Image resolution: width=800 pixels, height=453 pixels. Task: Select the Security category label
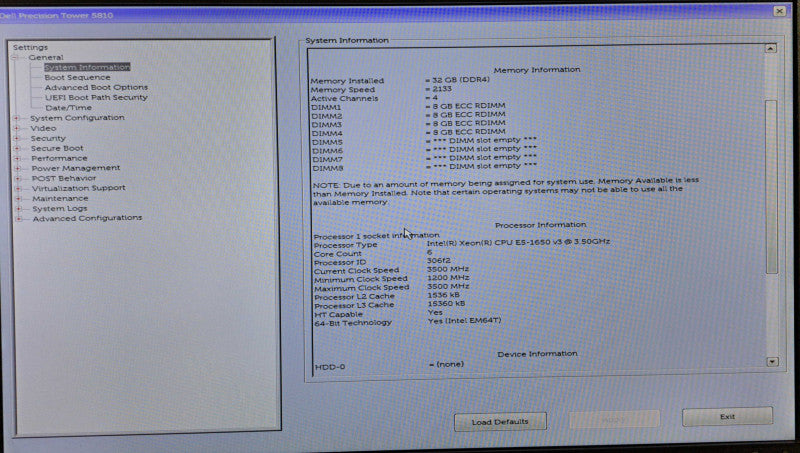48,138
